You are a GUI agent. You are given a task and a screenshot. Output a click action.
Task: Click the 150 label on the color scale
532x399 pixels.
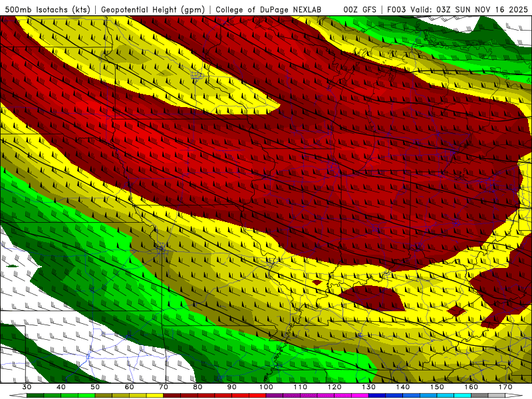[x=437, y=387]
